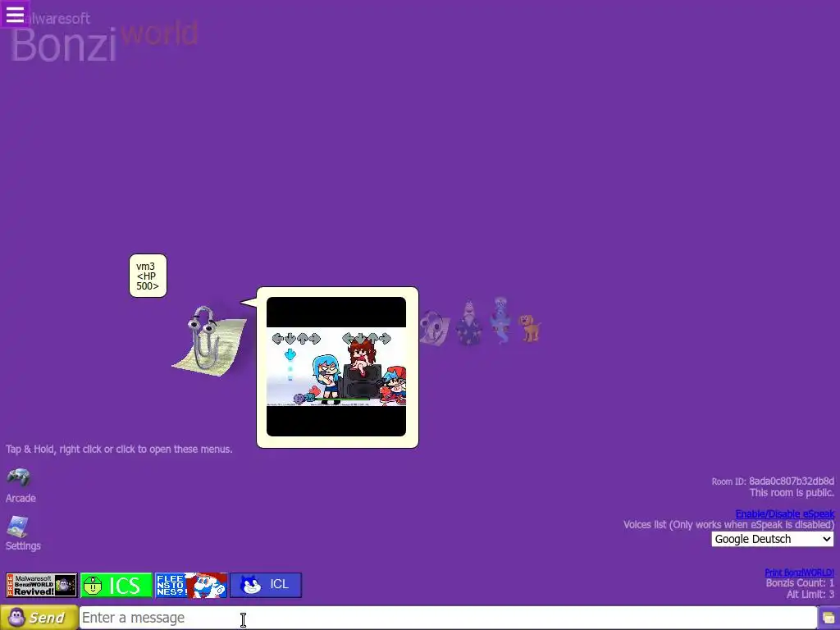Click the Clippy paperclip character

[209, 340]
